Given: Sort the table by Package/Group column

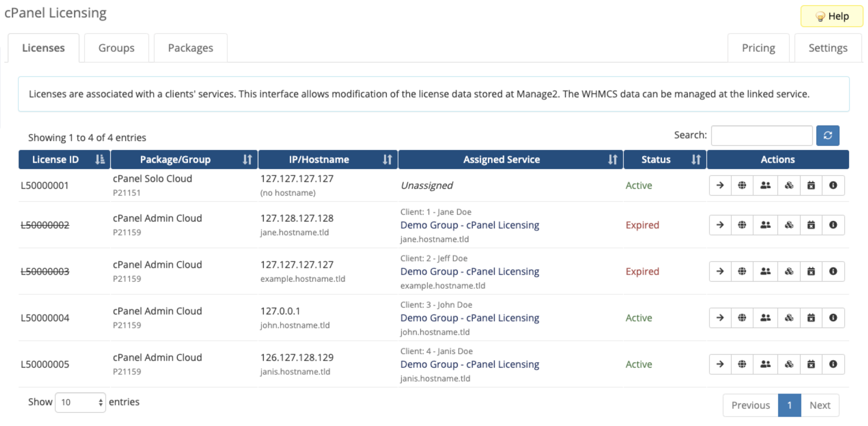Looking at the screenshot, I should point(184,160).
